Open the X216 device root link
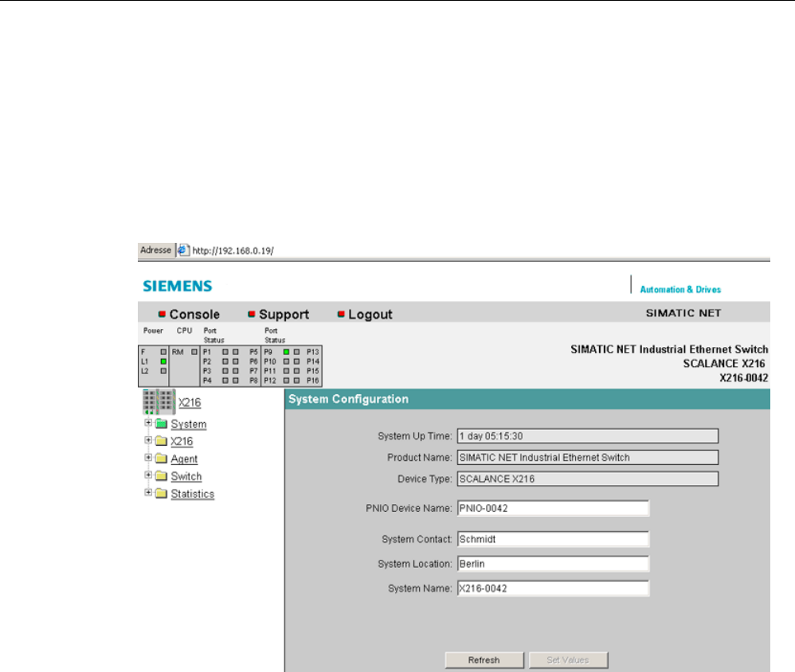The width and height of the screenshot is (795, 672). (190, 402)
